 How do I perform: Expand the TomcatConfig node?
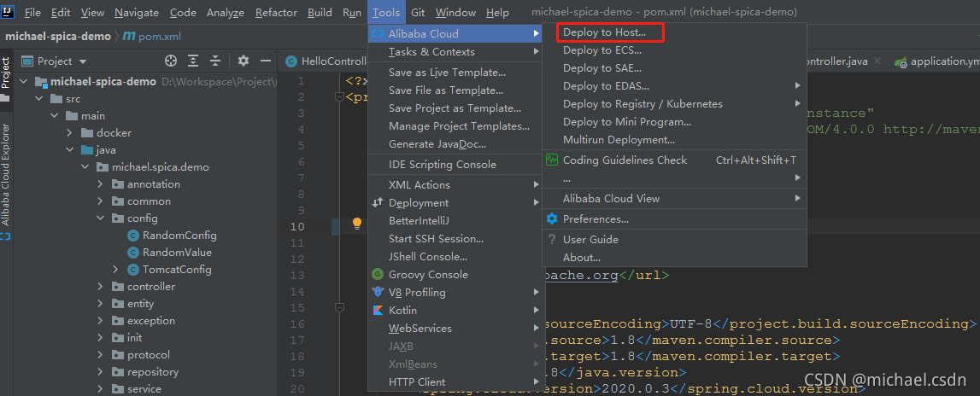[115, 270]
